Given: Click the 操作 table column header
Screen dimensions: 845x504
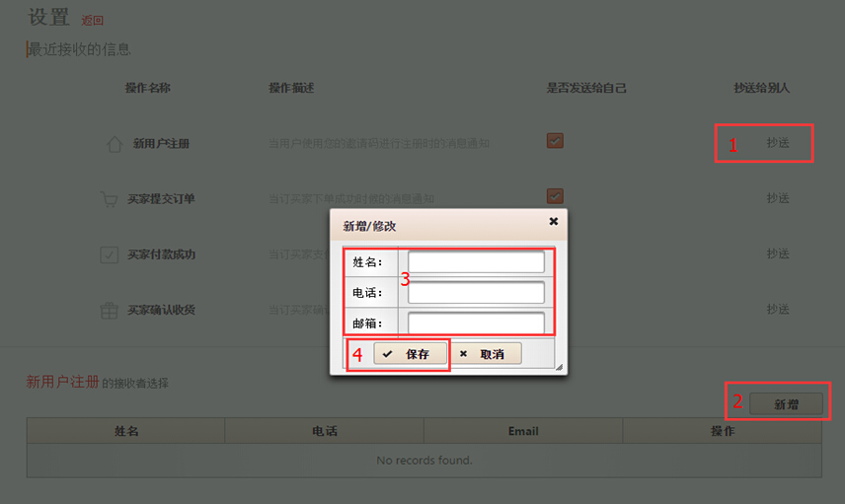Looking at the screenshot, I should 723,431.
